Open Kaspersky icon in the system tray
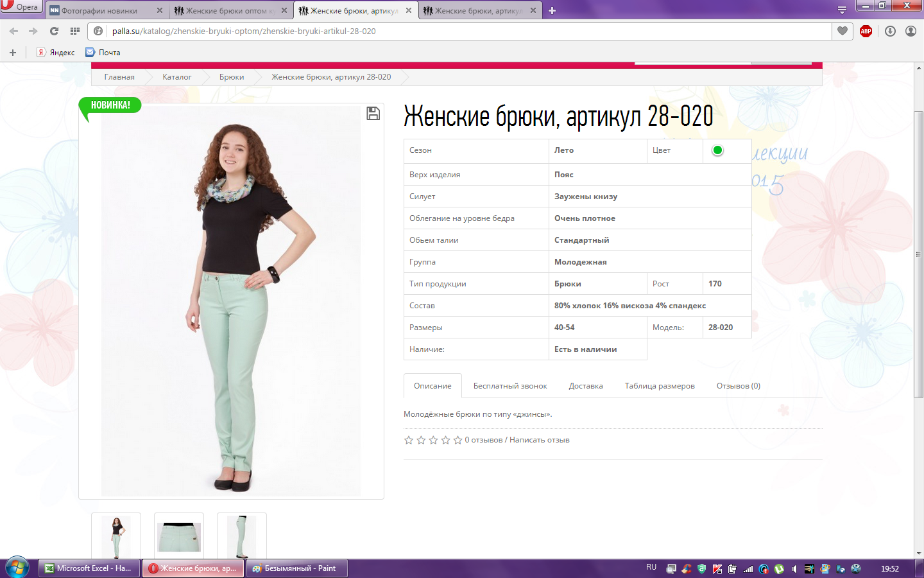924x578 pixels. coord(717,569)
